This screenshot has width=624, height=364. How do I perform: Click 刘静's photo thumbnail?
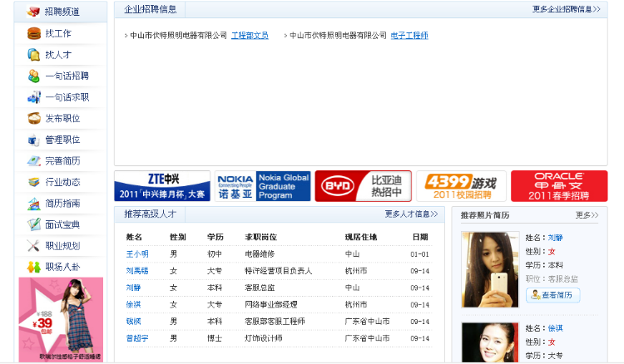pyautogui.click(x=490, y=269)
